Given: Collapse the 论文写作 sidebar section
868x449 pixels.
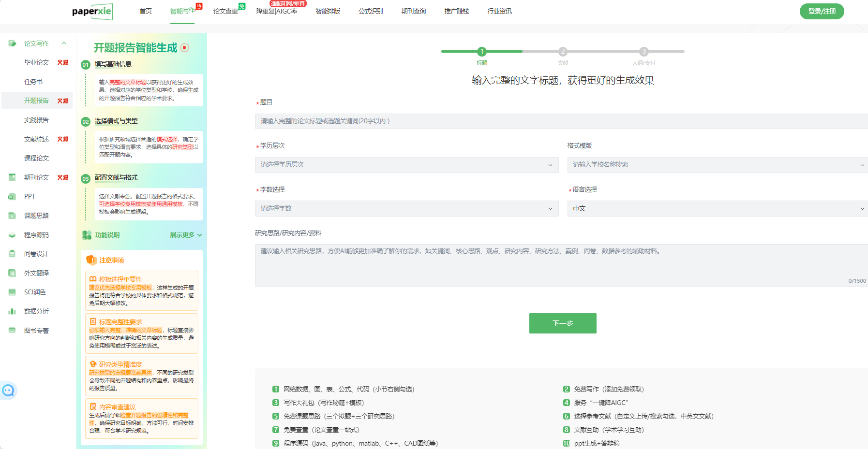Looking at the screenshot, I should (64, 43).
